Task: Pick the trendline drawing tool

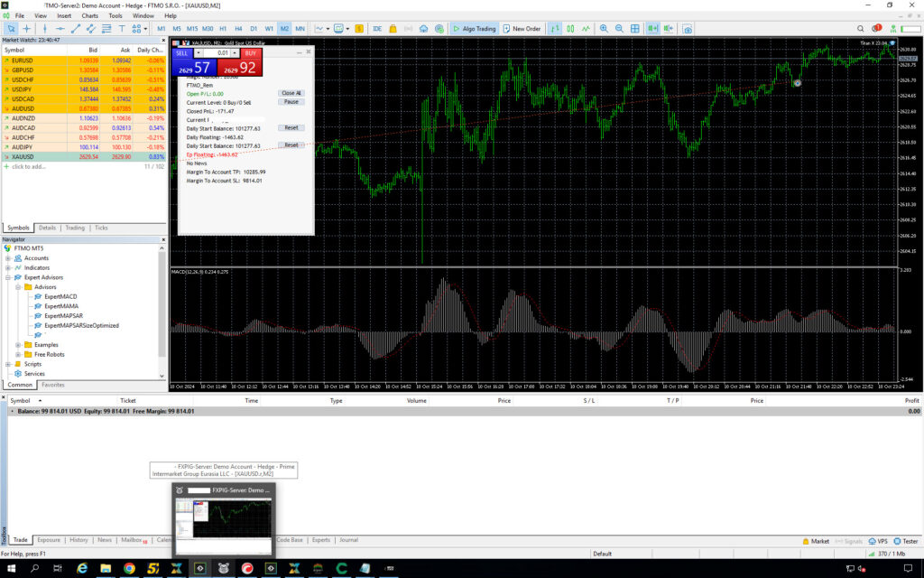Action: 76,28
